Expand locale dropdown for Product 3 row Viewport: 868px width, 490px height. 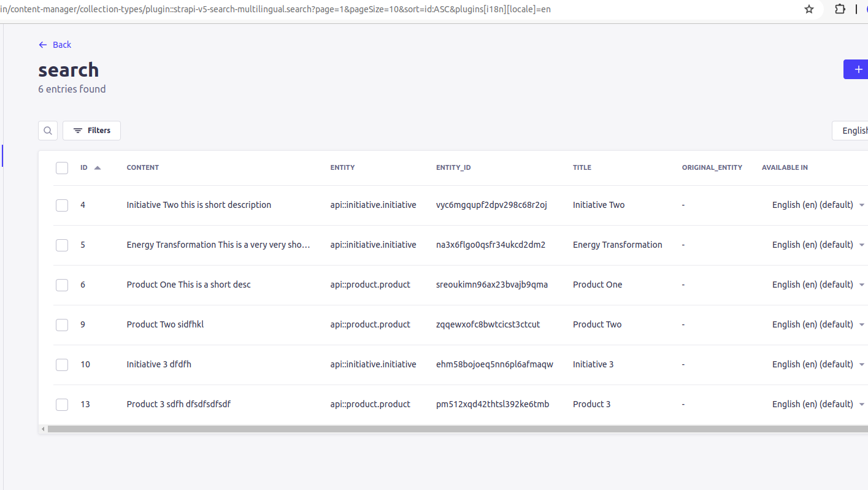click(x=862, y=404)
